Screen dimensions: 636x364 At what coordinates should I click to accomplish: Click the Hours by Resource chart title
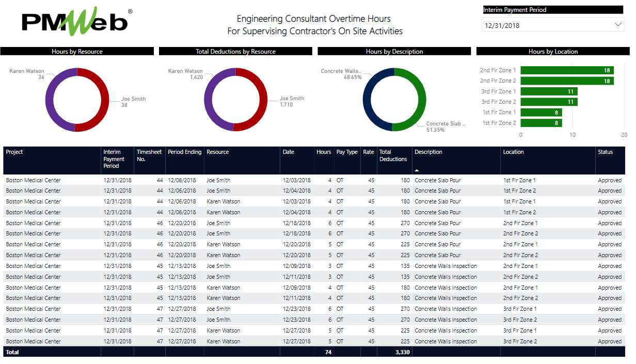(x=77, y=51)
